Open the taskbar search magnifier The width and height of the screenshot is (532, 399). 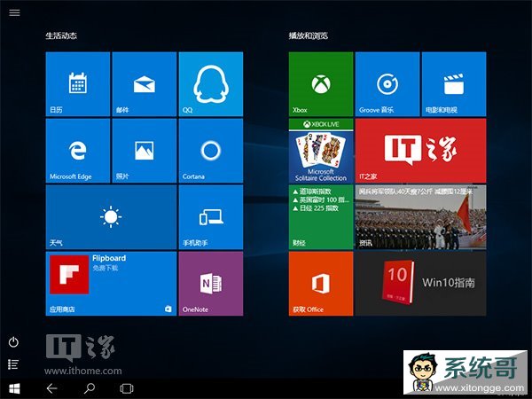pyautogui.click(x=90, y=388)
